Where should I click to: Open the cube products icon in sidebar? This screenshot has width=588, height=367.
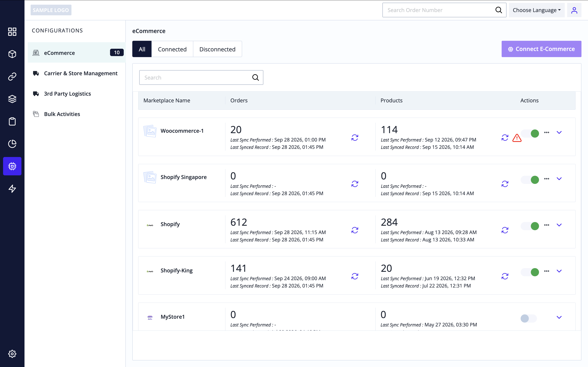click(12, 54)
